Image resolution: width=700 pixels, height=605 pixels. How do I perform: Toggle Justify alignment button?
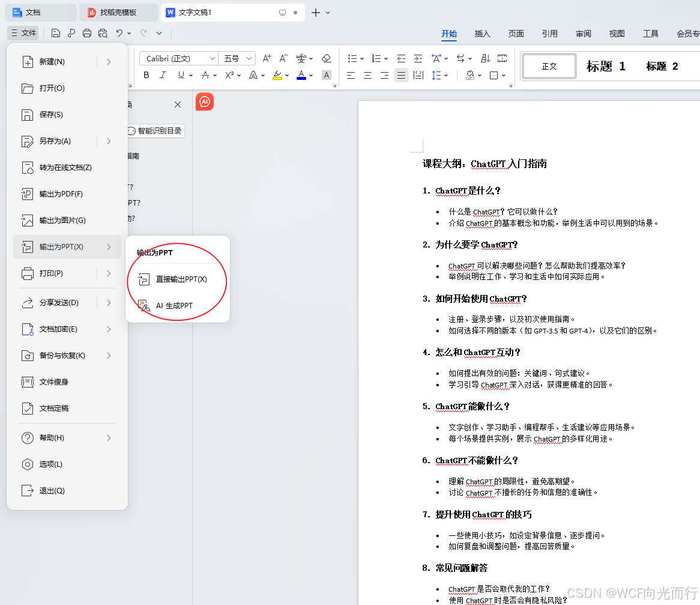(402, 75)
